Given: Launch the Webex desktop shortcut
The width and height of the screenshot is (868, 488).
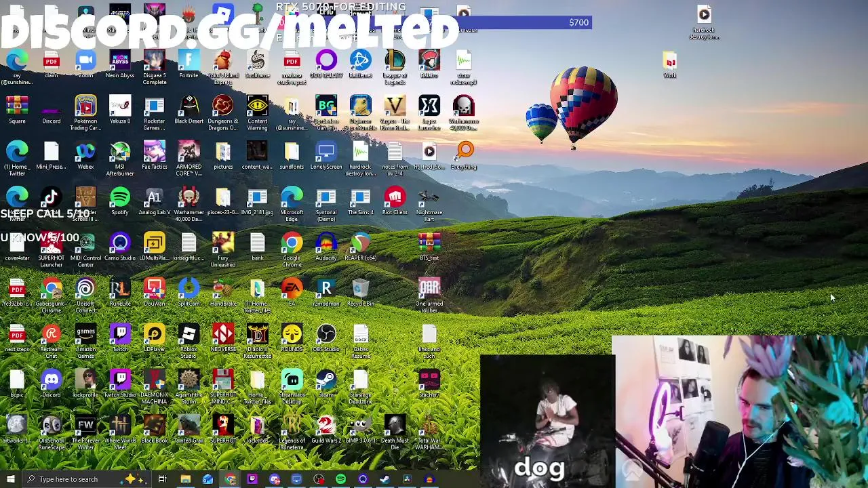Looking at the screenshot, I should 85,152.
